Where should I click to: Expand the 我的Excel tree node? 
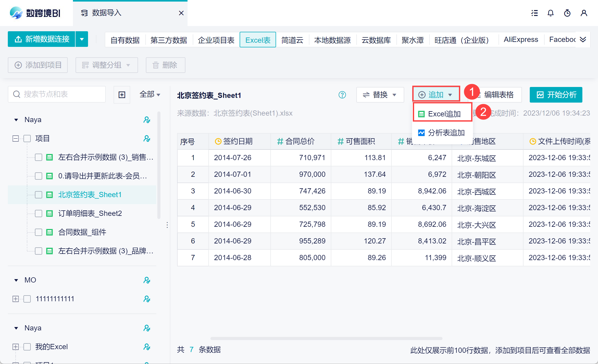(16, 347)
